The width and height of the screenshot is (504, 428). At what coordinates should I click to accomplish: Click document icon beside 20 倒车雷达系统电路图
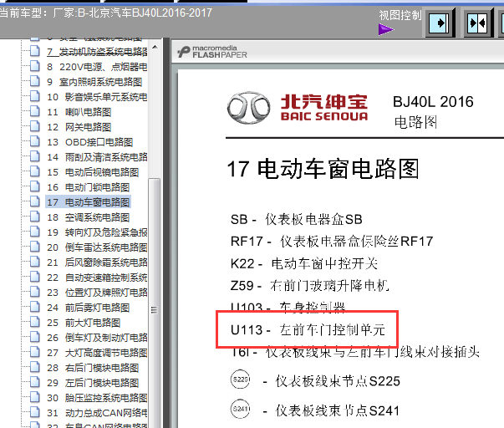[x=35, y=247]
